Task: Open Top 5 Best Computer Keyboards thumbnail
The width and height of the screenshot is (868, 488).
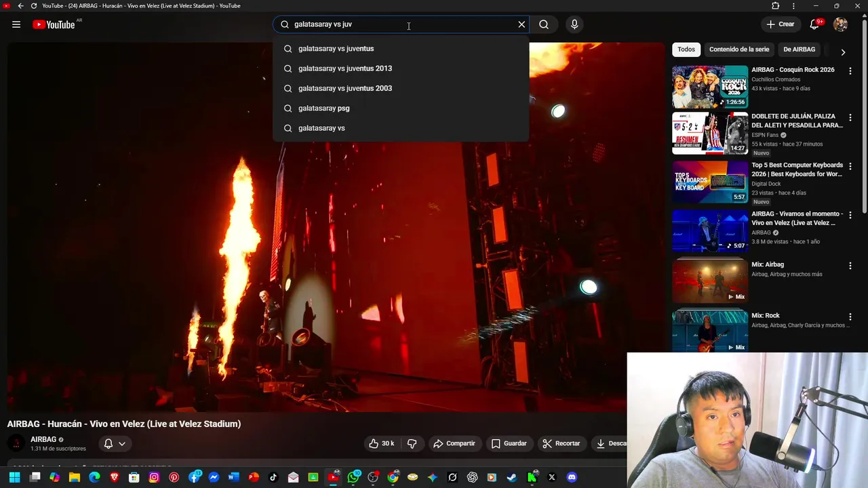Action: click(710, 182)
